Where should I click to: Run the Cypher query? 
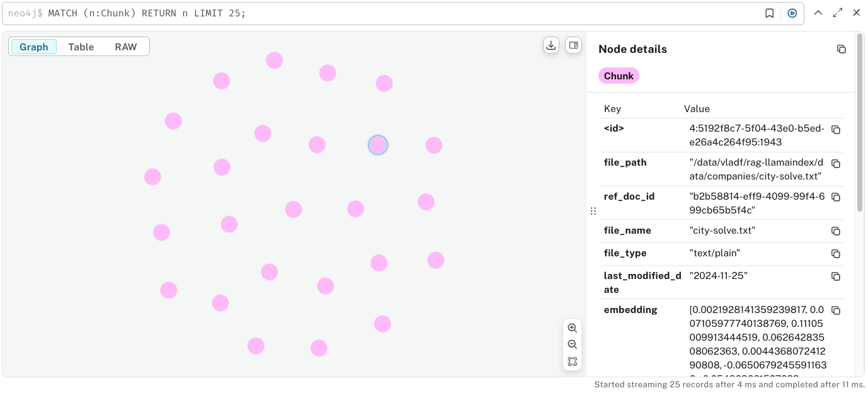click(792, 13)
